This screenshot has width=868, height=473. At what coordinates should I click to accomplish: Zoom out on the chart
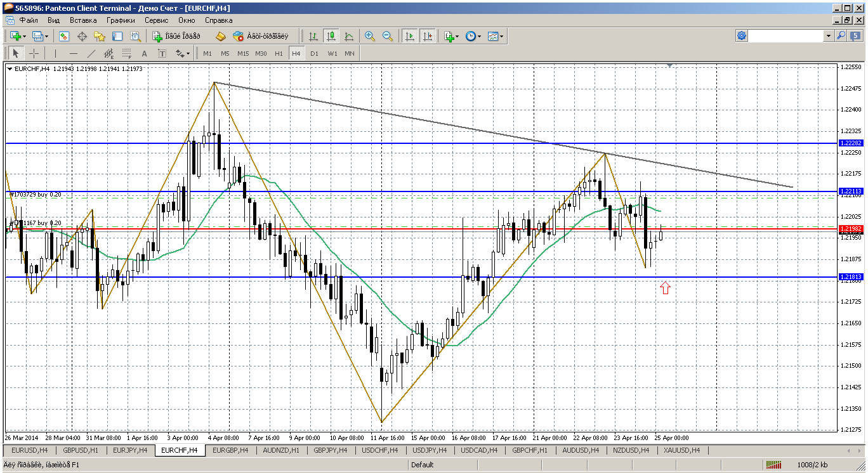point(388,36)
